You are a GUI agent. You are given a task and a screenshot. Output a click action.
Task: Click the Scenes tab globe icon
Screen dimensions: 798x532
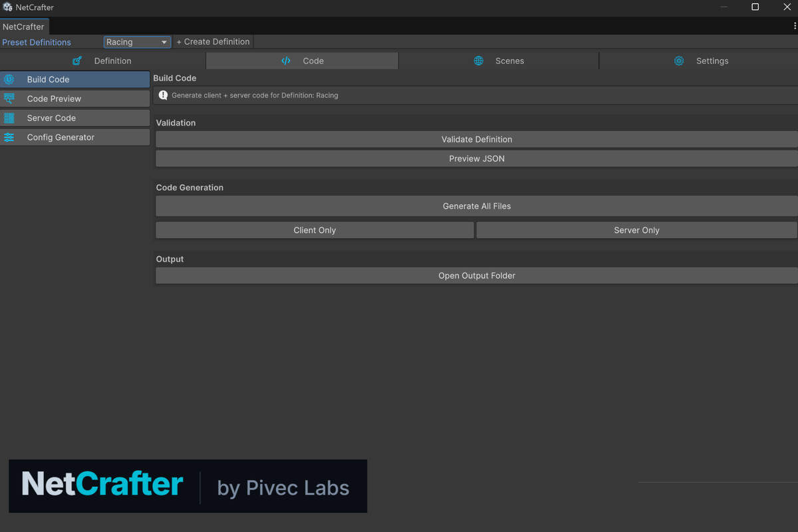click(x=479, y=61)
